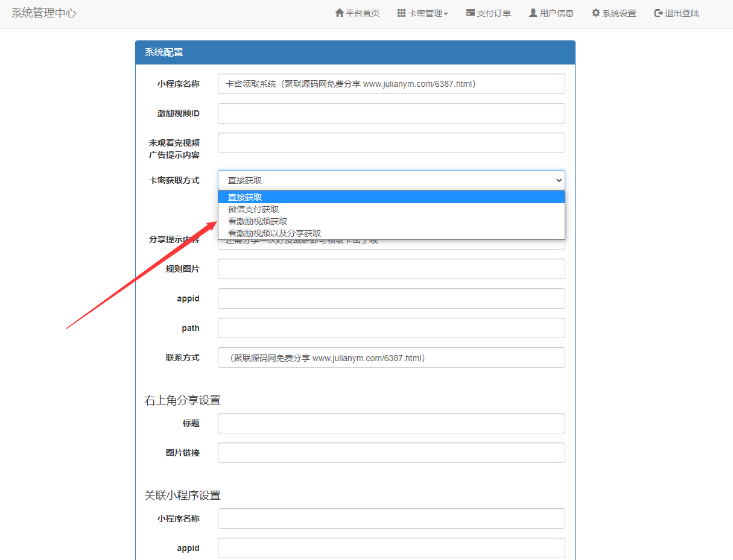Click the first appid input field
This screenshot has height=560, width=733.
coord(391,298)
